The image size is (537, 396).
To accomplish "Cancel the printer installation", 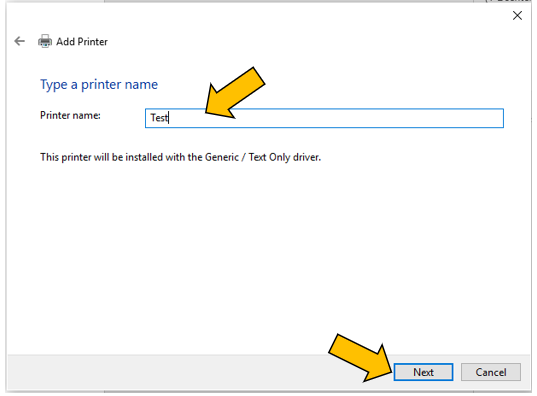I will coord(491,372).
